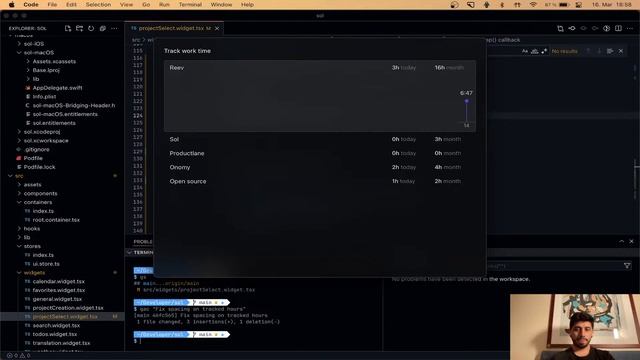The image size is (640, 360).
Task: Select the Reev project row
Action: tap(320, 96)
